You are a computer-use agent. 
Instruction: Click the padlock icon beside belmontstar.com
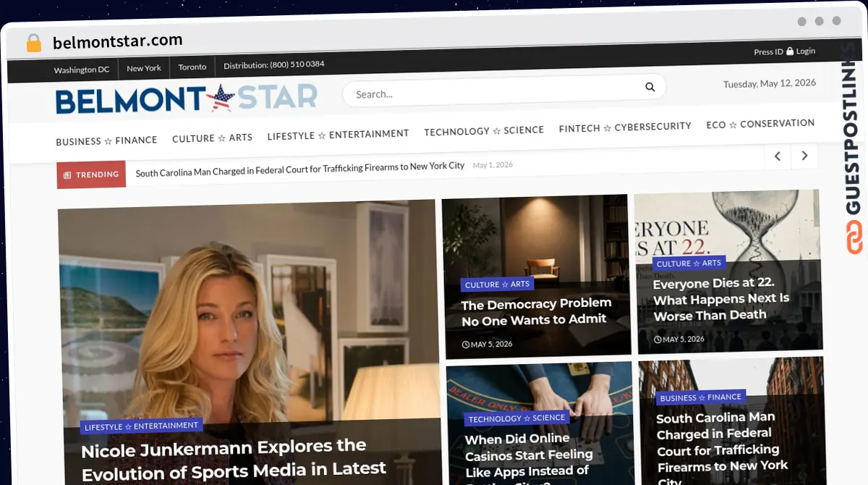pos(34,43)
